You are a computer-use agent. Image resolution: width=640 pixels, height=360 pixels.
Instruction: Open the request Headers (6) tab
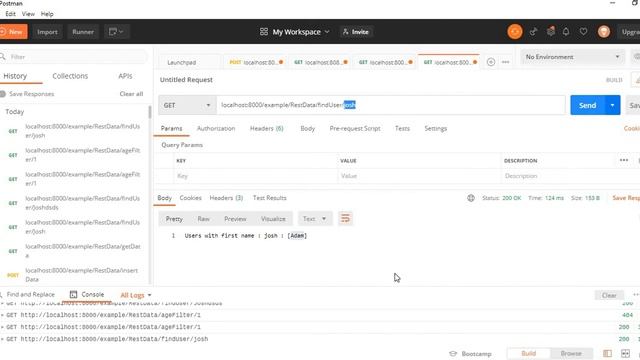pyautogui.click(x=267, y=129)
